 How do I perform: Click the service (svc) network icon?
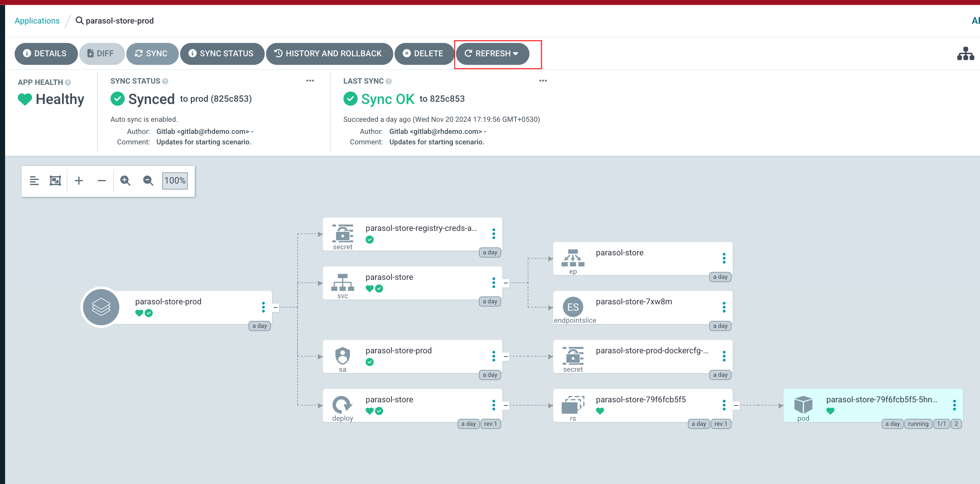point(343,282)
